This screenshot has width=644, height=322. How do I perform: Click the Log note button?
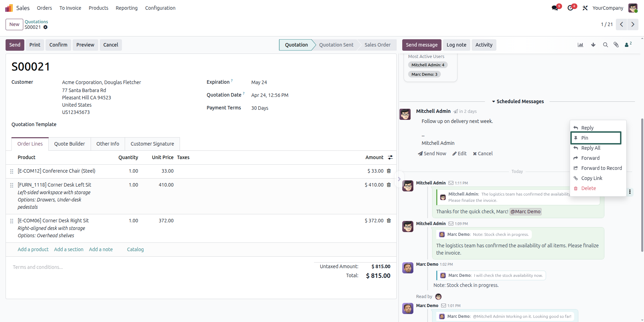tap(456, 45)
